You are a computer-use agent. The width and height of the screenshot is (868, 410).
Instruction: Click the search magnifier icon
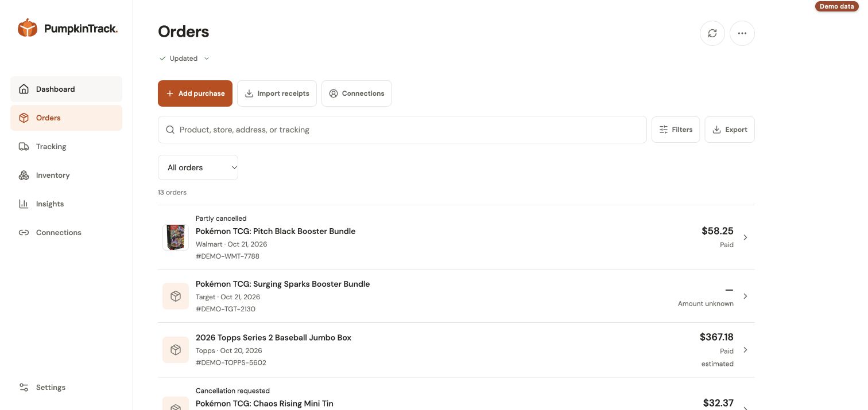click(170, 130)
